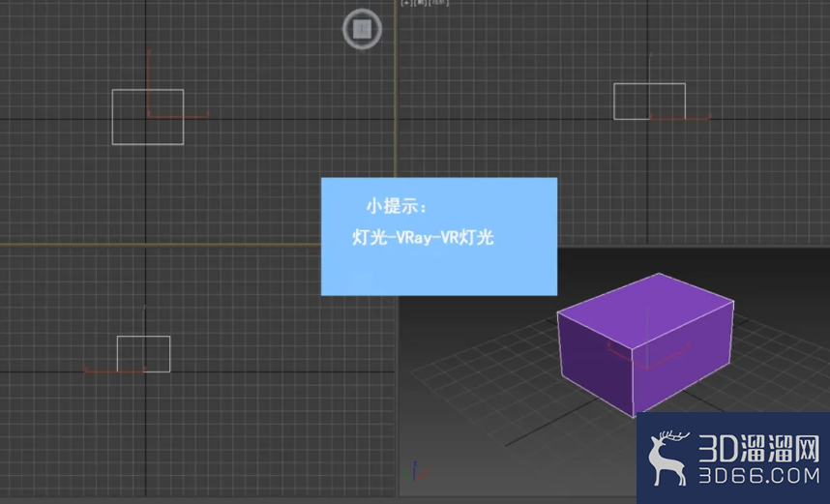Select the box wireframe in top-left viewport

coord(148,117)
